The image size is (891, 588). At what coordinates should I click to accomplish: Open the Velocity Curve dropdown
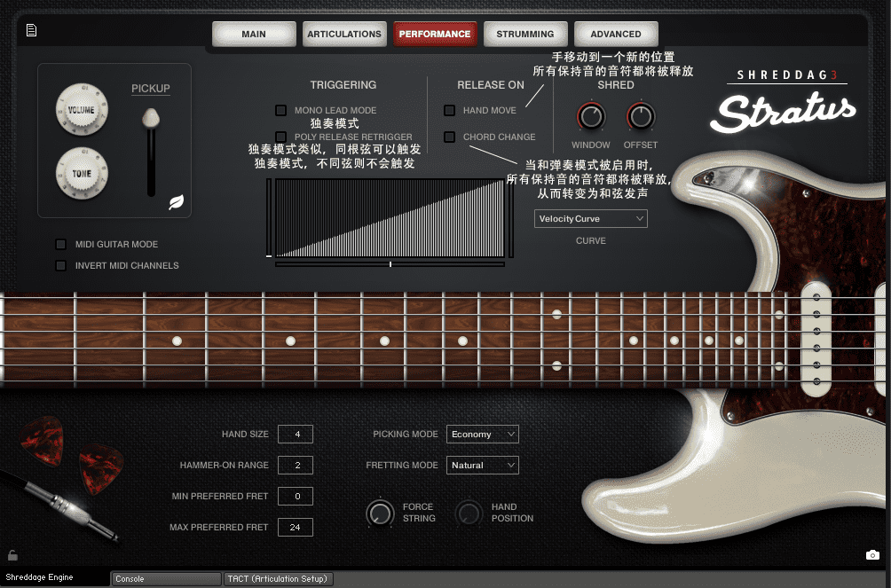pos(591,219)
